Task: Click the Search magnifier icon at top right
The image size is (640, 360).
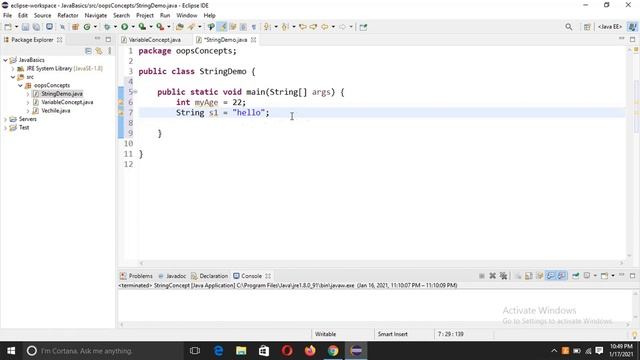Action: (569, 27)
